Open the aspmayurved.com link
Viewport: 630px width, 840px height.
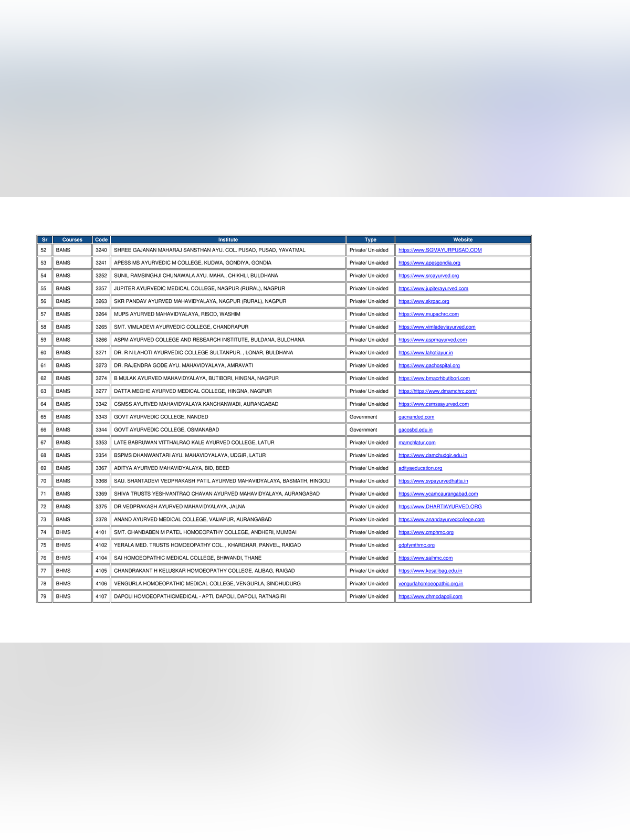click(x=433, y=340)
